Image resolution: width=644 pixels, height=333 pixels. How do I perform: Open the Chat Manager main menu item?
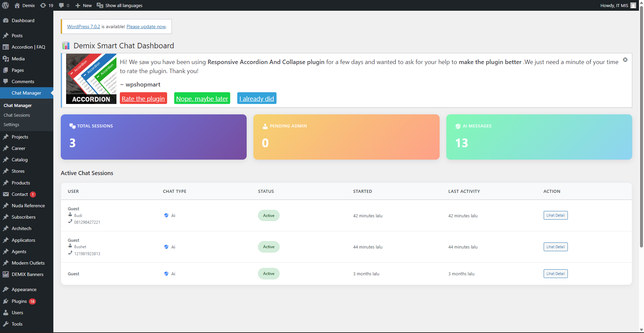pyautogui.click(x=27, y=93)
